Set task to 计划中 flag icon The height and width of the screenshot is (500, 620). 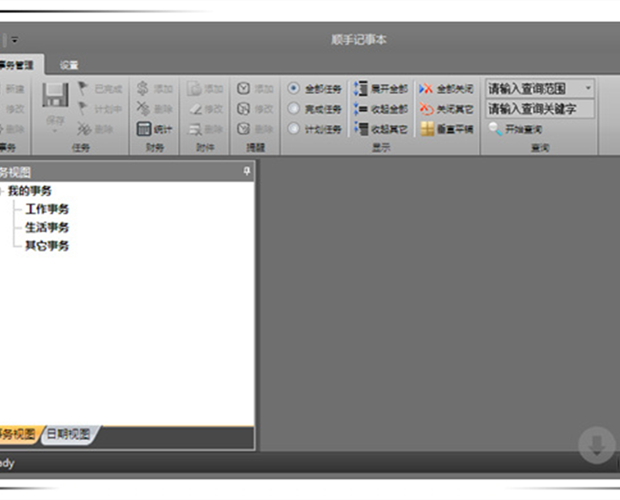(x=83, y=109)
